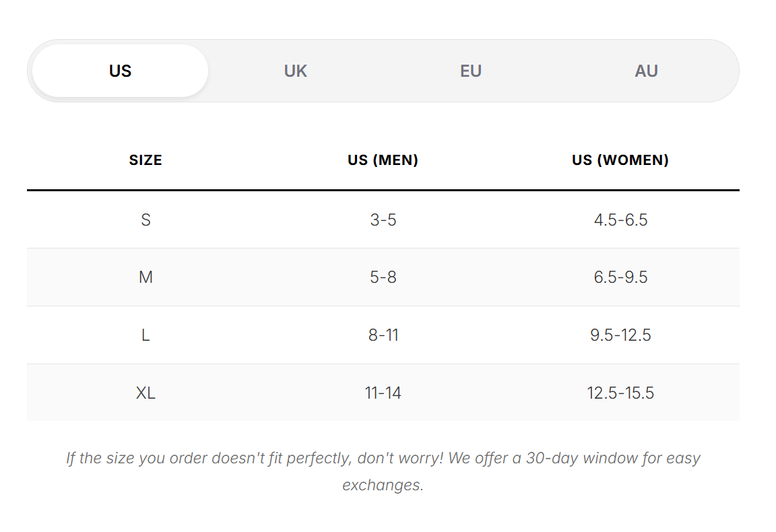Click the US (MEN) column header
The width and height of the screenshot is (776, 532).
383,160
